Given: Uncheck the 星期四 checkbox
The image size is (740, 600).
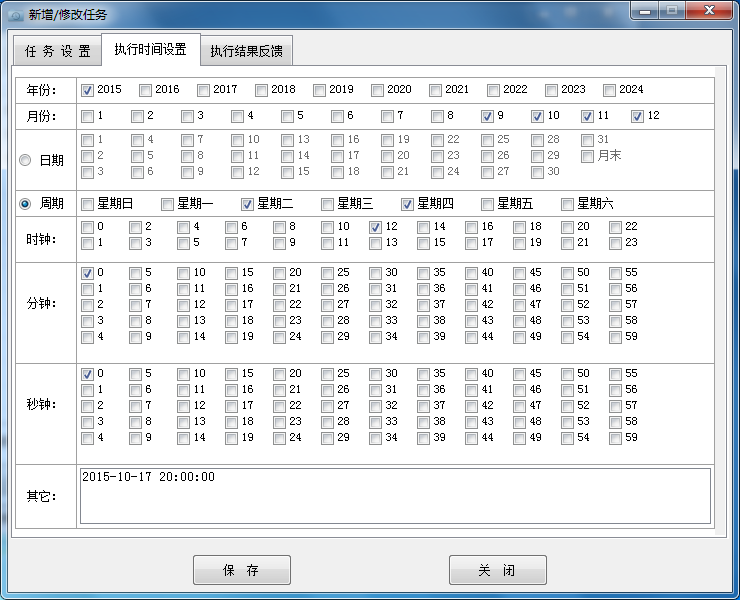Looking at the screenshot, I should tap(407, 204).
